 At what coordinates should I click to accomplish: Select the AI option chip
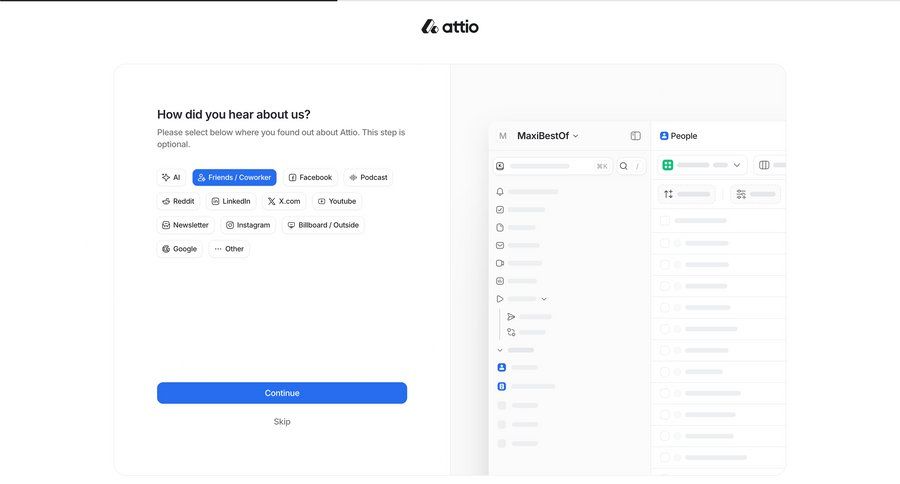pos(171,177)
